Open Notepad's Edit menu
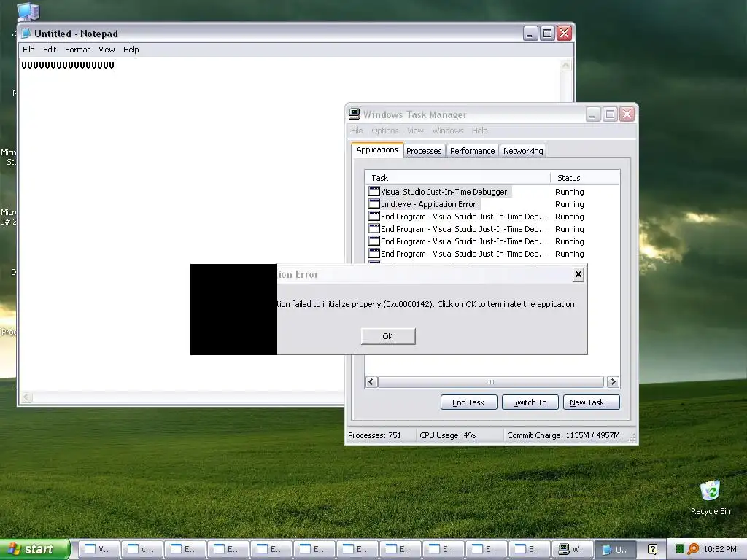This screenshot has height=560, width=747. click(x=50, y=50)
